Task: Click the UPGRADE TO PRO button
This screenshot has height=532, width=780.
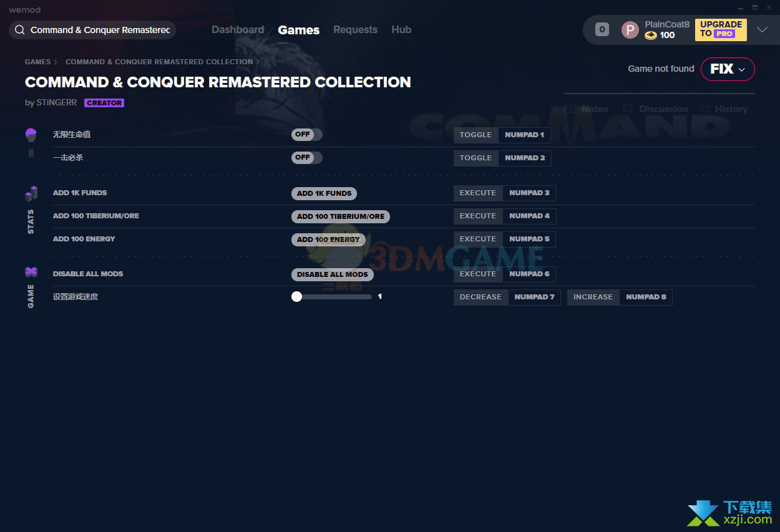Action: pos(721,29)
